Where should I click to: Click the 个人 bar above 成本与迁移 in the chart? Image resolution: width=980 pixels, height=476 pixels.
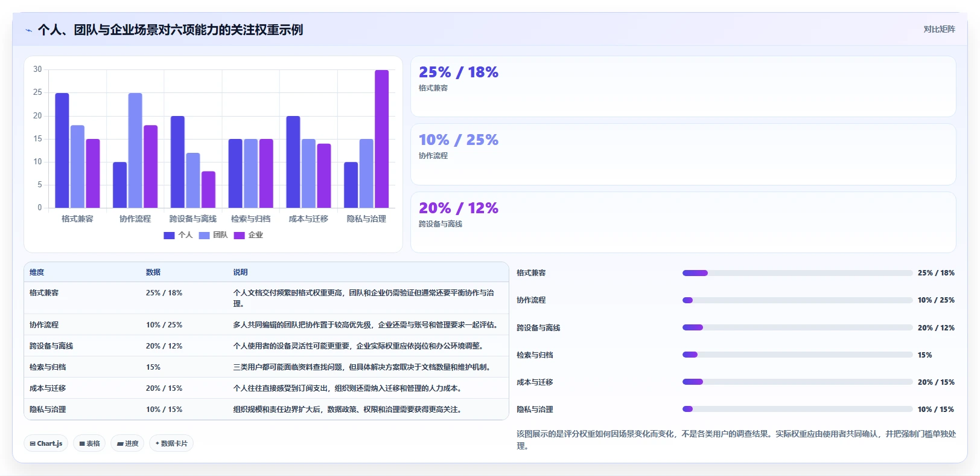click(x=293, y=162)
